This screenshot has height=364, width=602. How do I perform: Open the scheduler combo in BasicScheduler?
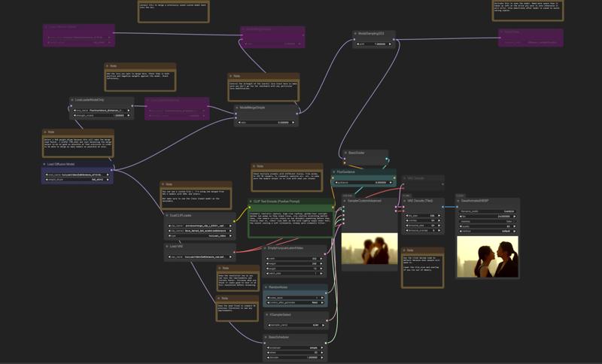[295, 348]
